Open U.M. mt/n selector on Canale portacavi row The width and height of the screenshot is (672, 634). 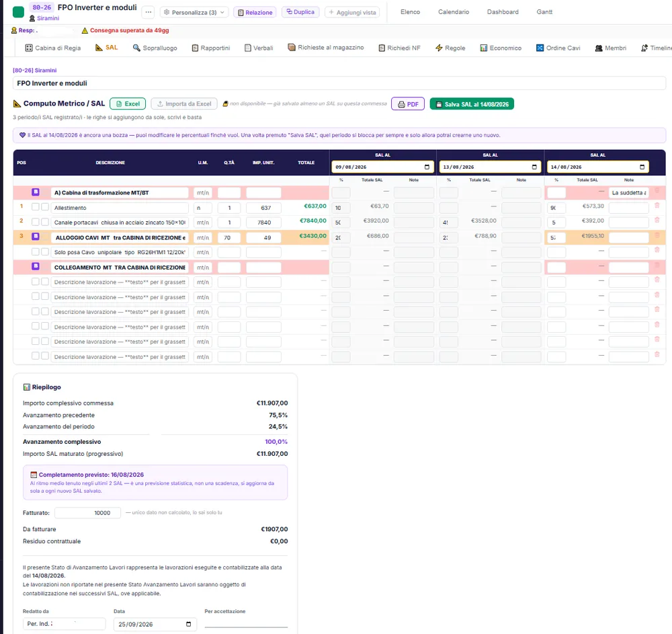pos(203,223)
